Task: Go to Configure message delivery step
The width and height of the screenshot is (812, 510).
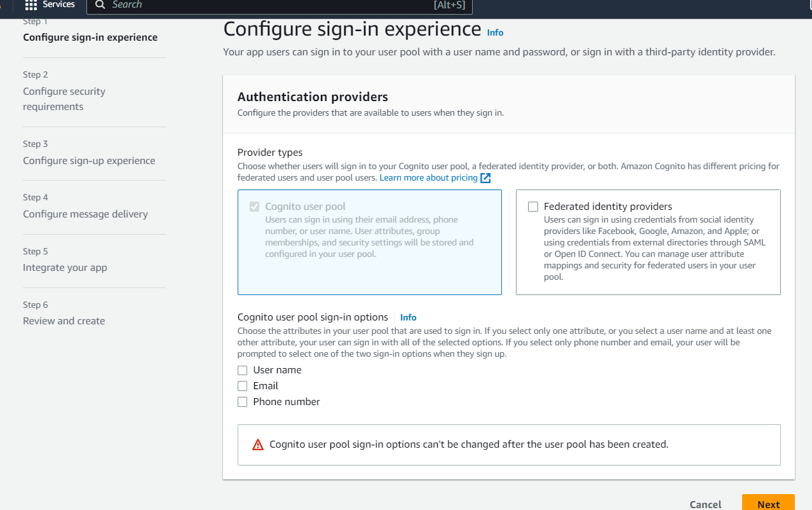Action: [85, 214]
